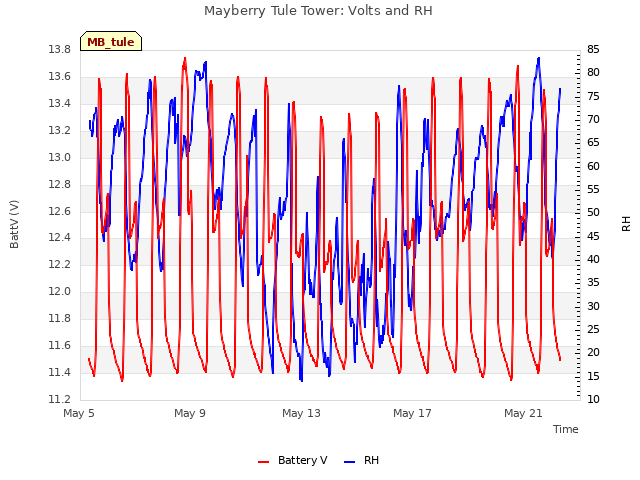Toggle the Battery V legend entry

[x=293, y=460]
